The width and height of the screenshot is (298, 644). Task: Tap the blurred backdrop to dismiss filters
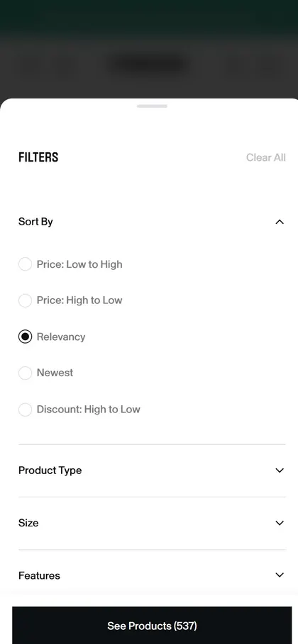[x=149, y=48]
